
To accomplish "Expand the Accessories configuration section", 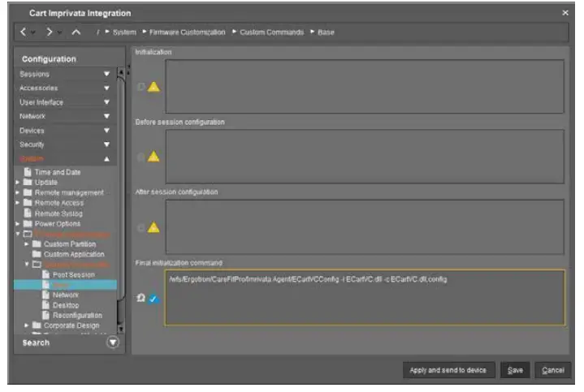I will point(66,88).
